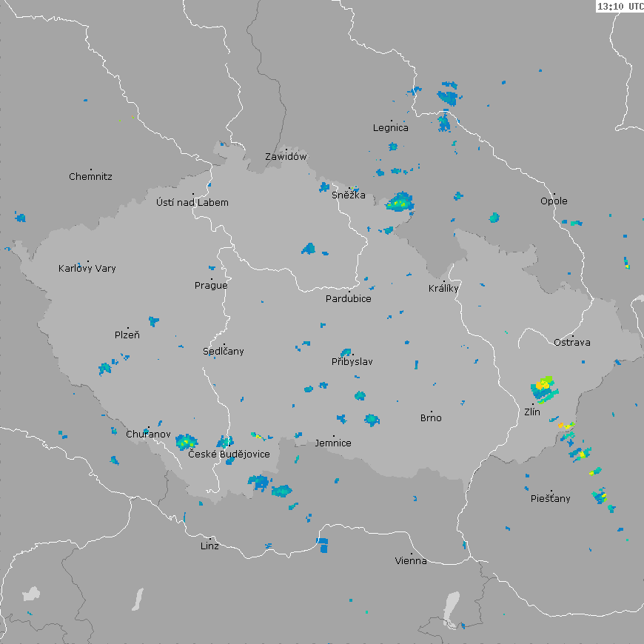Screen dimensions: 644x644
Task: Select the Legnica city label
Action: tap(390, 128)
